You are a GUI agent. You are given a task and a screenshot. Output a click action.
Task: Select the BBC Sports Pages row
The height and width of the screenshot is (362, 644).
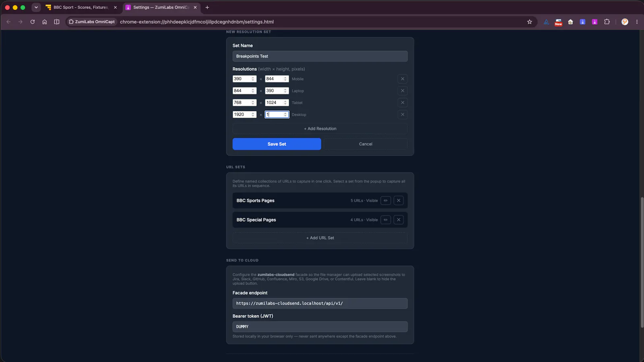(320, 200)
